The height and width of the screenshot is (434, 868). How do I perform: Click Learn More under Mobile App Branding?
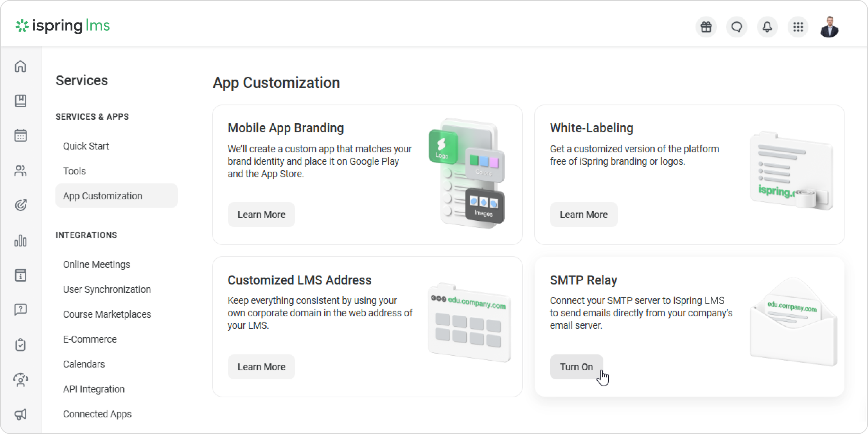pos(261,215)
